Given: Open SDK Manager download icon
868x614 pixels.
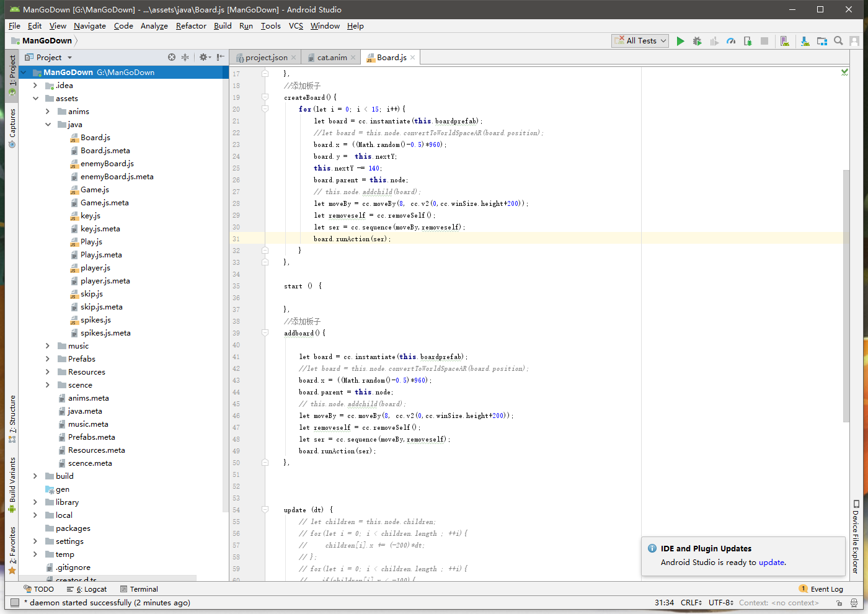Looking at the screenshot, I should [x=805, y=41].
